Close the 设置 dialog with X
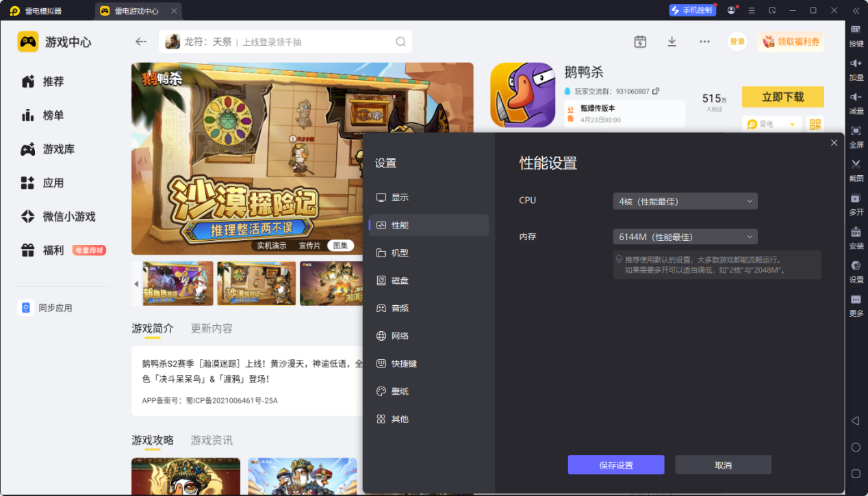868x496 pixels. pyautogui.click(x=834, y=142)
